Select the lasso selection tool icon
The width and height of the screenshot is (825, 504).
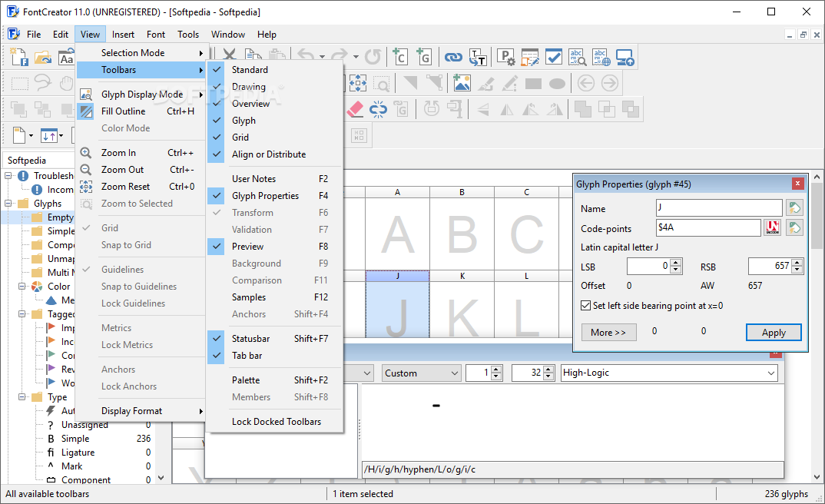[42, 83]
